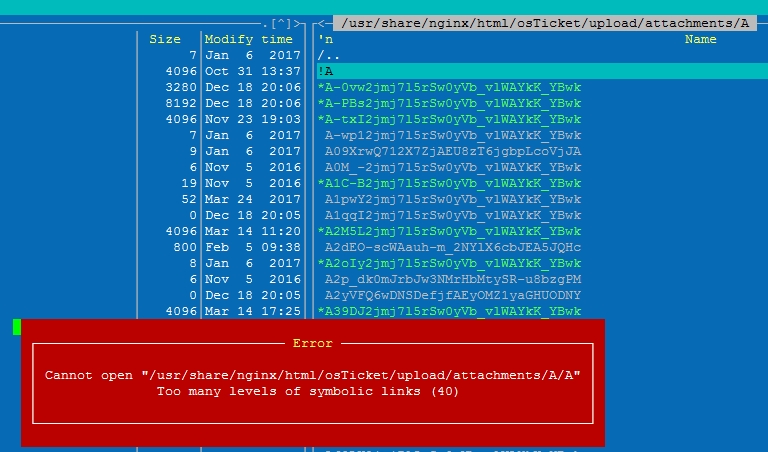
Task: Select file A1pwY2jmj7l5rSw0yVb_vlWAYkK_YBwk
Action: click(453, 199)
